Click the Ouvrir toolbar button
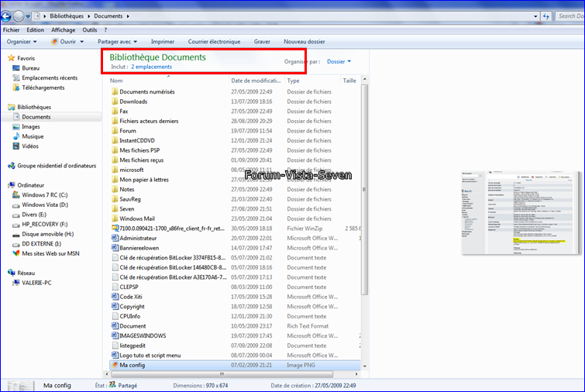Viewport: 585px width, 392px height. click(64, 42)
